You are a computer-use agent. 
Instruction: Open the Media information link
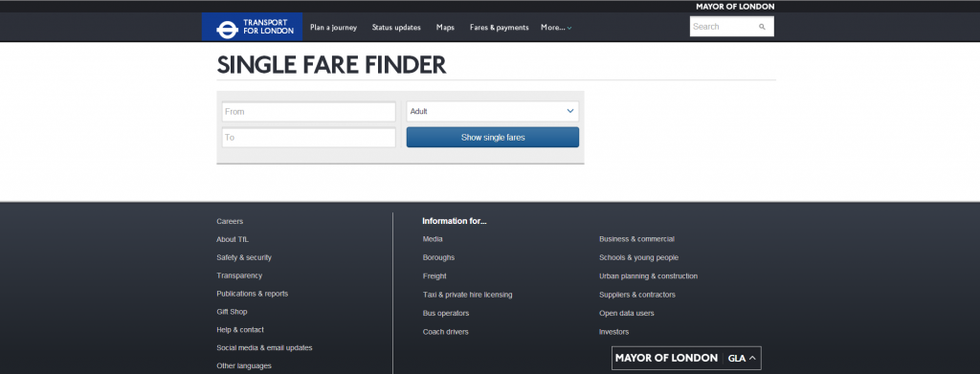433,239
